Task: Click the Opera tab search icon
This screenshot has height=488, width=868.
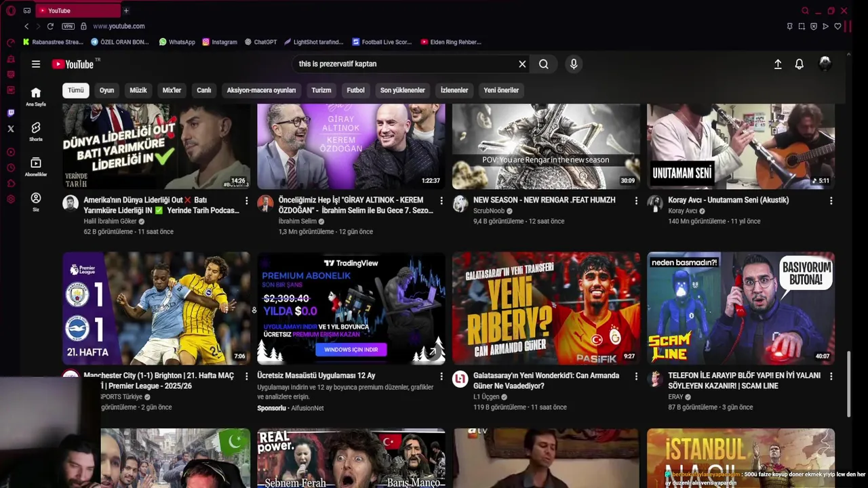Action: point(805,11)
